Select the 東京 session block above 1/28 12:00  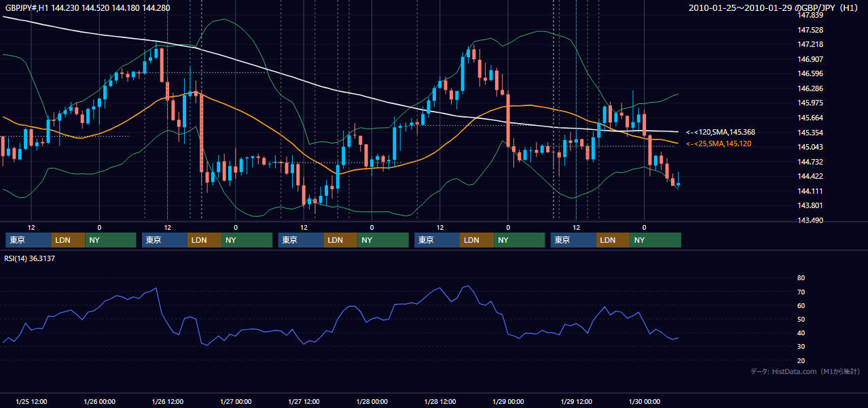(437, 240)
